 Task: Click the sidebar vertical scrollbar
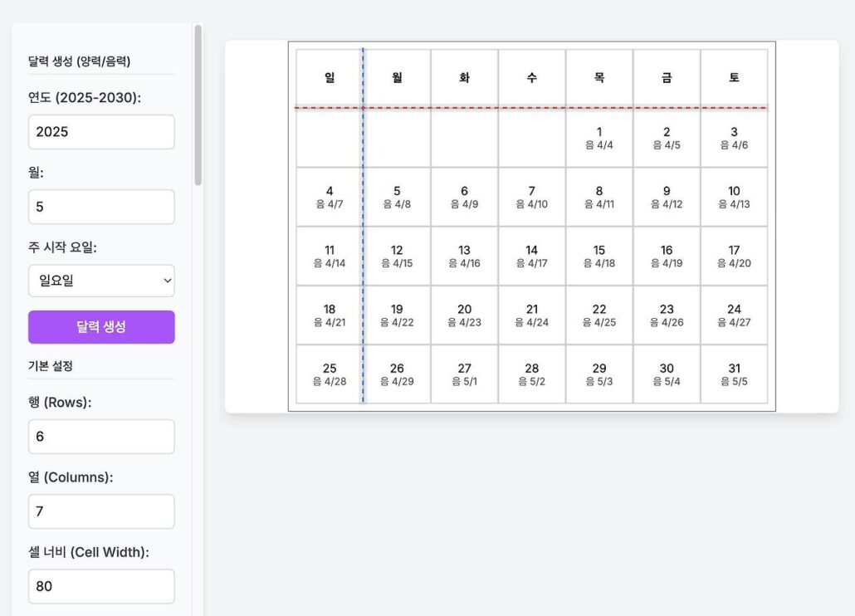click(198, 105)
